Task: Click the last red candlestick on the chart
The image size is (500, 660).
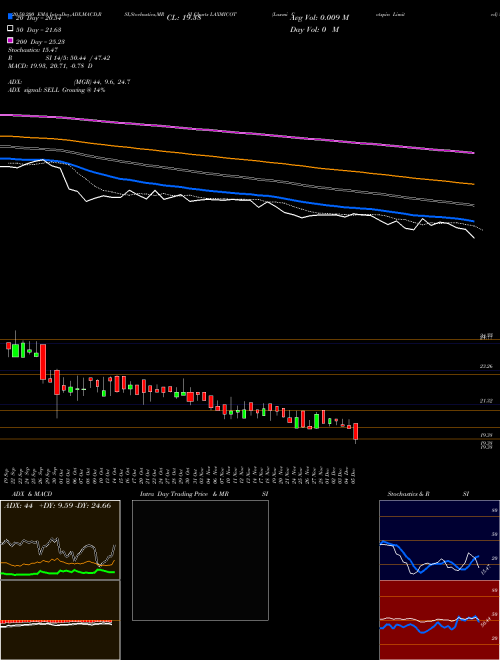Action: [356, 432]
